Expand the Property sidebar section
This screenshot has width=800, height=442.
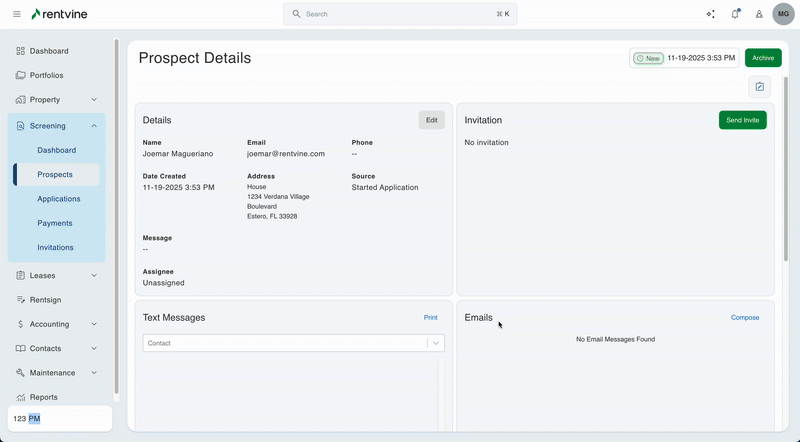point(94,100)
